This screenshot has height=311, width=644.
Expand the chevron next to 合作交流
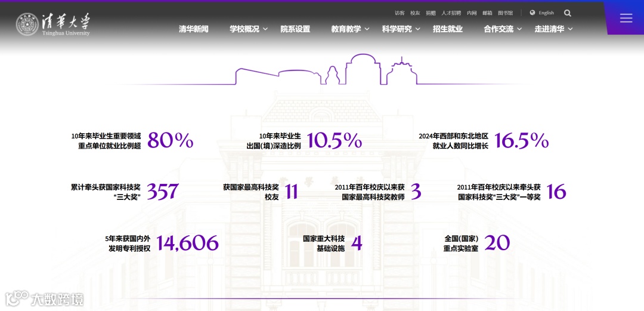519,29
